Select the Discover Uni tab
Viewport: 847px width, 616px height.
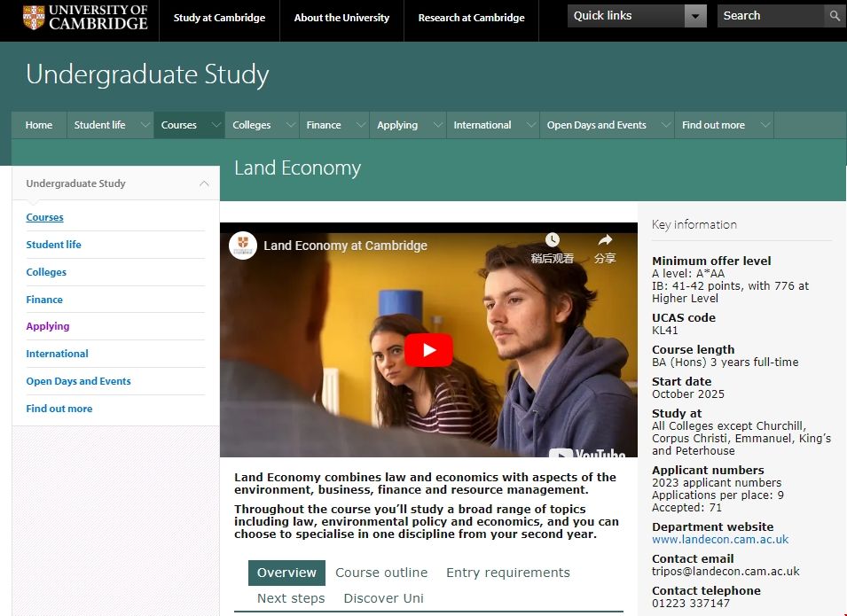[x=383, y=598]
